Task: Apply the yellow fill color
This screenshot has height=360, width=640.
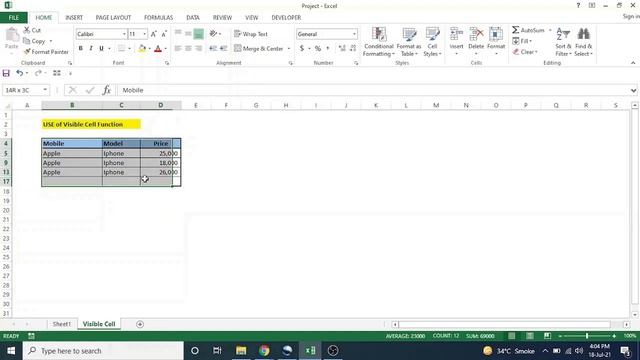Action: (x=142, y=49)
